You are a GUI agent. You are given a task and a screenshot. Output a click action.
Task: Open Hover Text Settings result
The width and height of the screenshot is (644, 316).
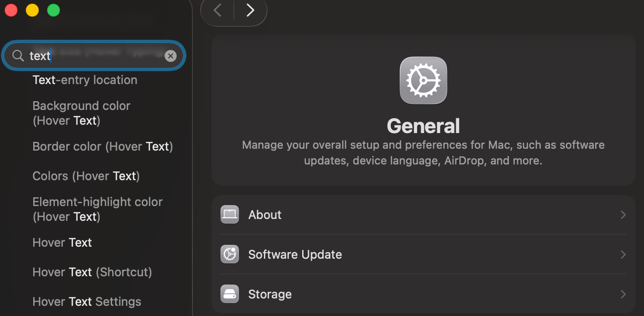(87, 302)
